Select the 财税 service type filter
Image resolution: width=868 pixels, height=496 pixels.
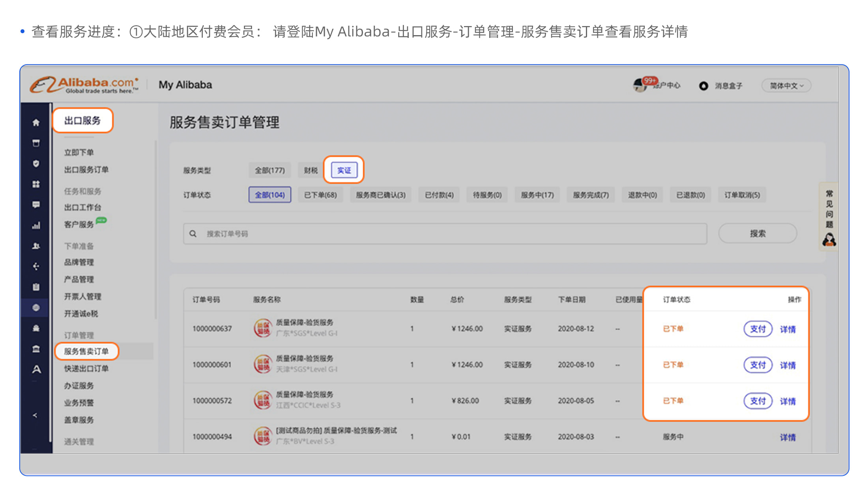tap(311, 170)
